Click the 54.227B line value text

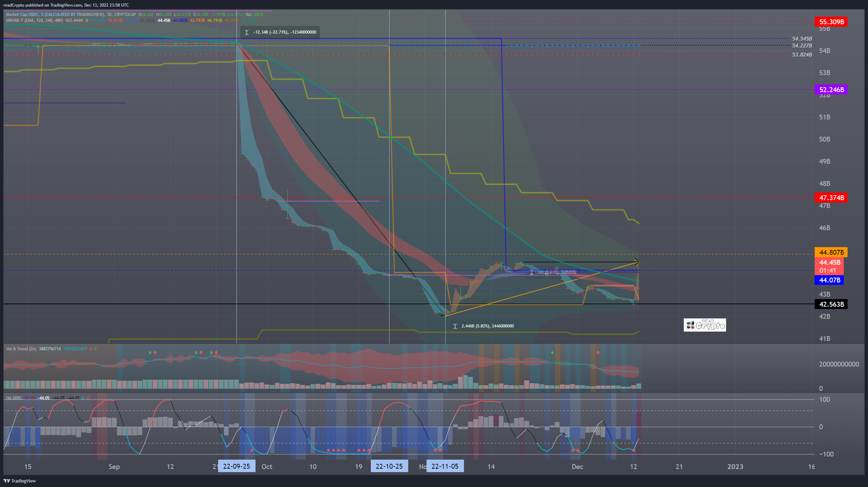(x=802, y=46)
